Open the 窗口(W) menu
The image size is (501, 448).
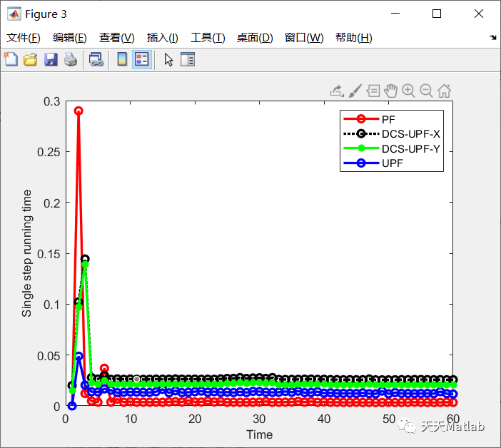coord(304,38)
